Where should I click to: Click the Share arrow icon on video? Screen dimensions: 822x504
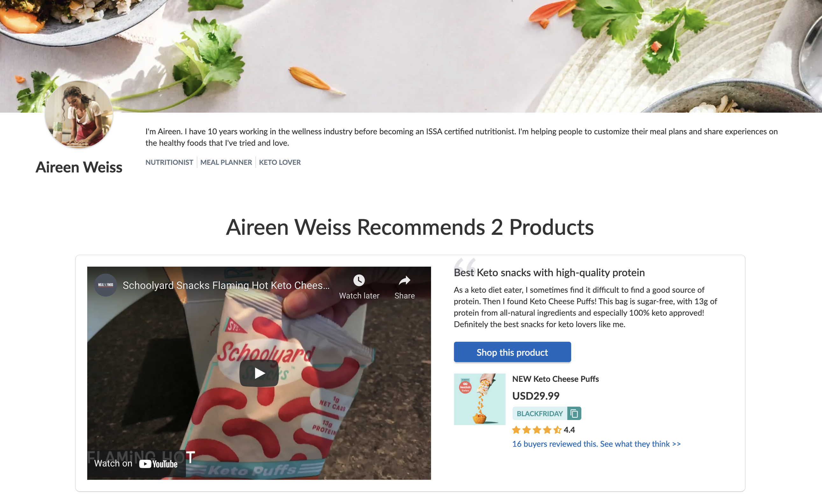(x=404, y=280)
